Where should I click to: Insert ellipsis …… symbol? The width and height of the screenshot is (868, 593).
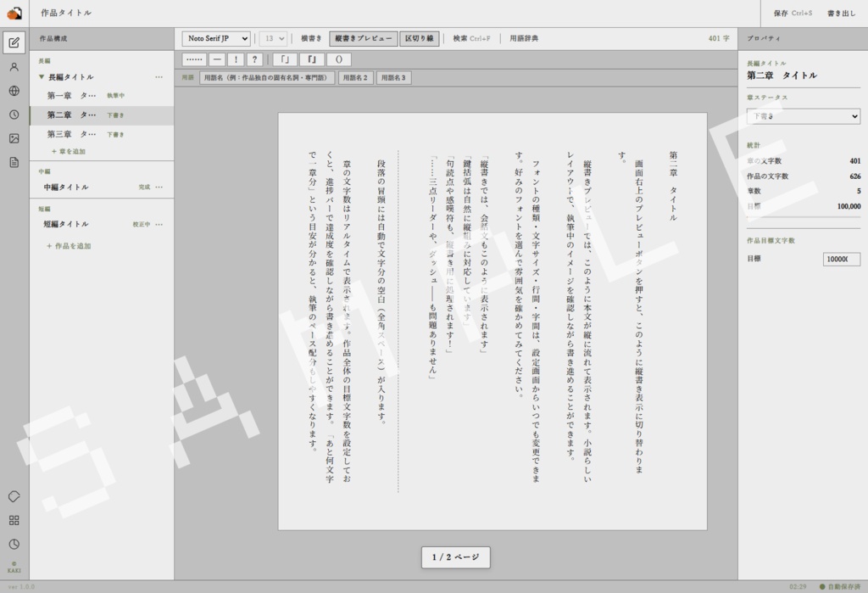point(194,59)
